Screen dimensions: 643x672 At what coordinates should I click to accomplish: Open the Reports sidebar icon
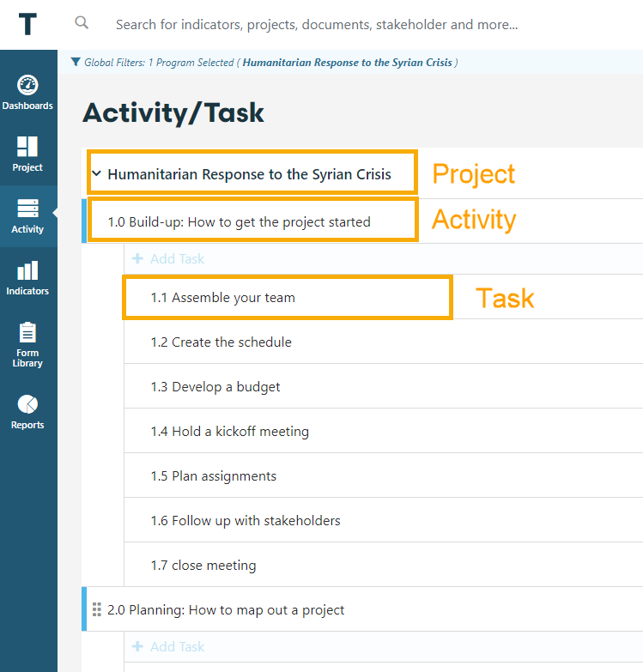click(27, 412)
